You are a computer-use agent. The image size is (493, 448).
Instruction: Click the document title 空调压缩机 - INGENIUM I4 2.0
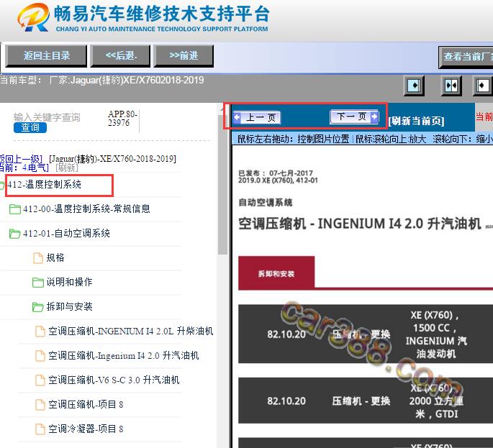(360, 224)
